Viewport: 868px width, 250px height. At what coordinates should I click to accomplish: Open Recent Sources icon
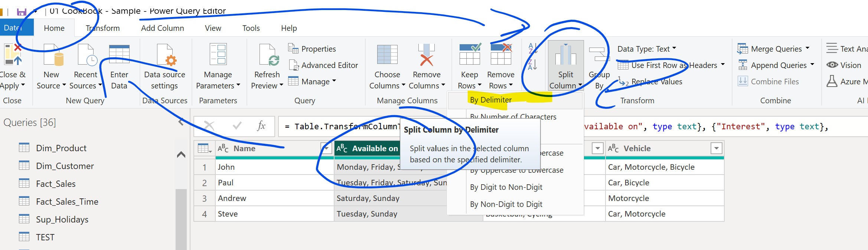point(87,55)
